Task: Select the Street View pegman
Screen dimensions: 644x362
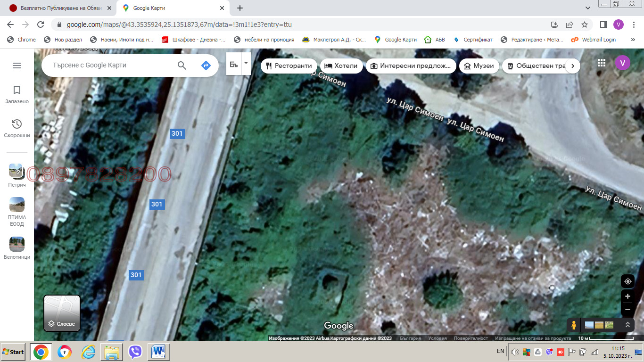Action: 574,325
